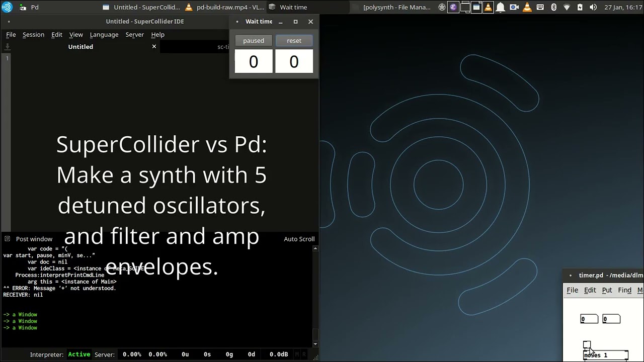Click the 0.0dB volume readout in status bar
The image size is (644, 362).
coord(279,354)
